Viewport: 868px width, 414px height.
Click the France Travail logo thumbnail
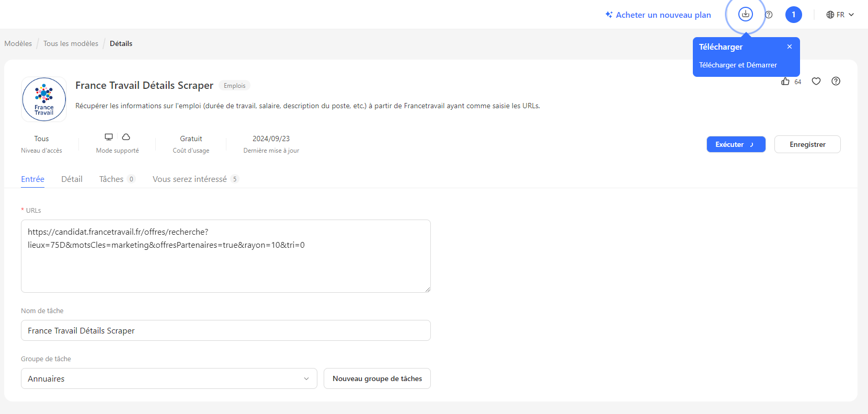44,99
